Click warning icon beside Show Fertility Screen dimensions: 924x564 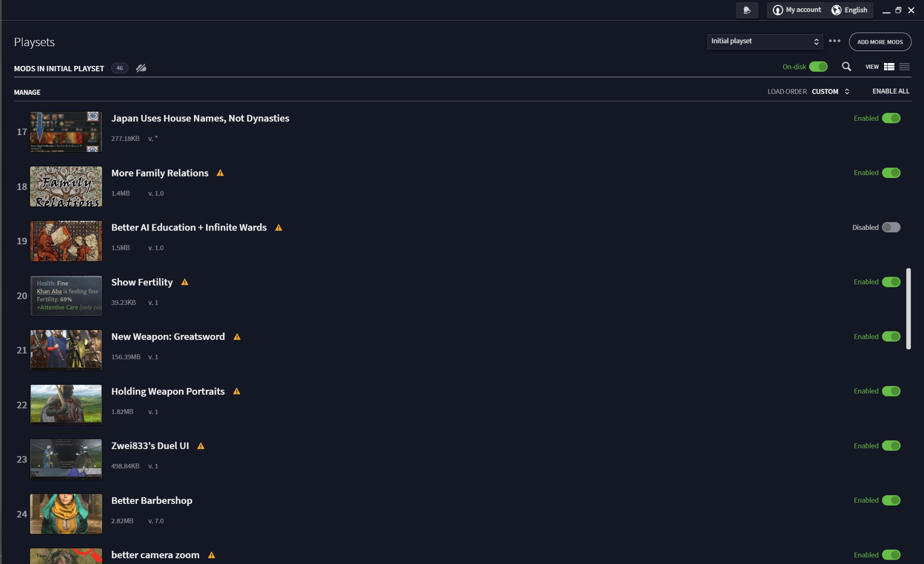click(184, 282)
